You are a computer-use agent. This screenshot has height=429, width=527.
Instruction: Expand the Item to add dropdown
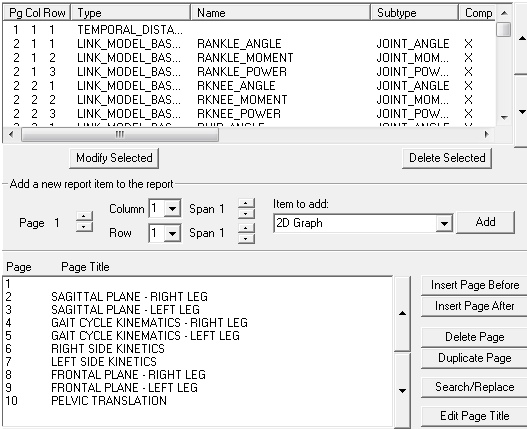coord(444,223)
